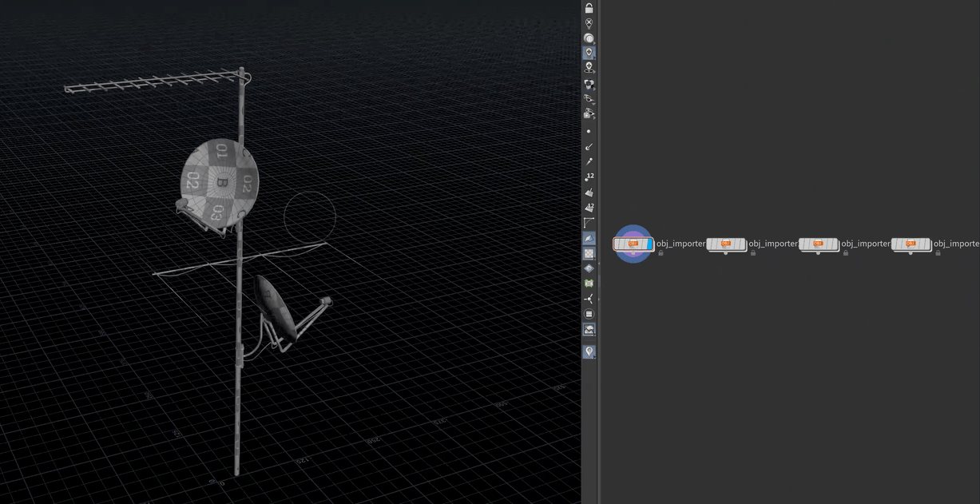This screenshot has height=504, width=980.
Task: Toggle display points dot icon
Action: (589, 131)
